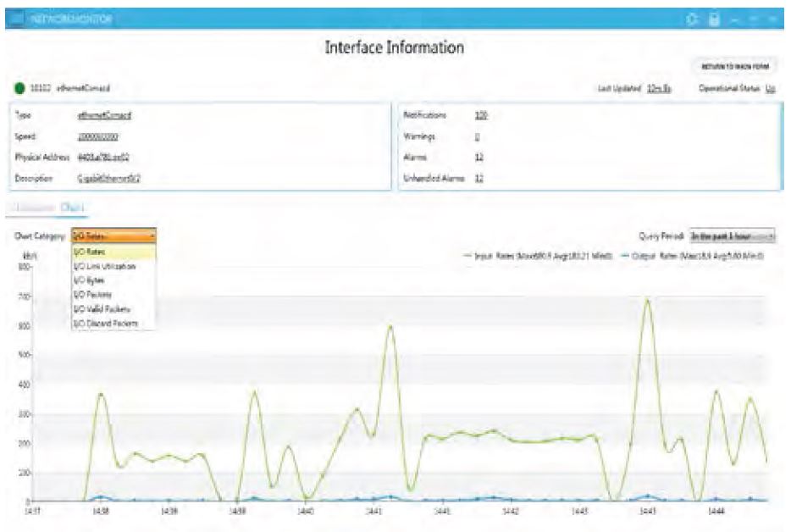Viewport: 791px width, 532px height.
Task: Switch to the tab left of Chart
Action: coord(34,206)
